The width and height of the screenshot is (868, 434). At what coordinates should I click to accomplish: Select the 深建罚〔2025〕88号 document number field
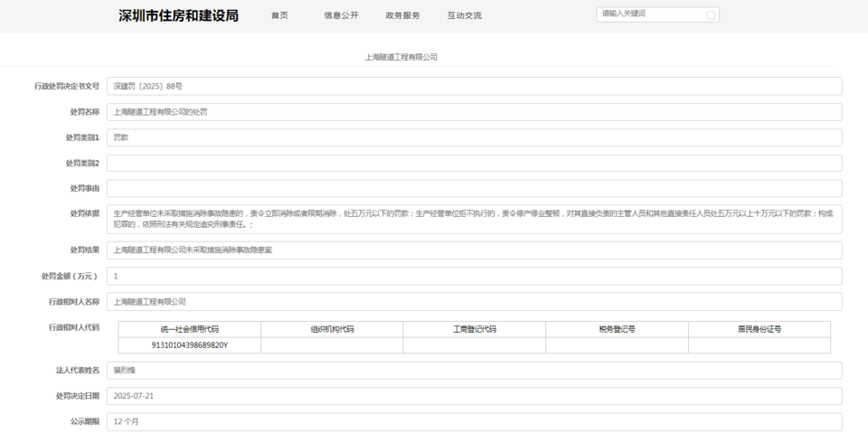(x=475, y=87)
